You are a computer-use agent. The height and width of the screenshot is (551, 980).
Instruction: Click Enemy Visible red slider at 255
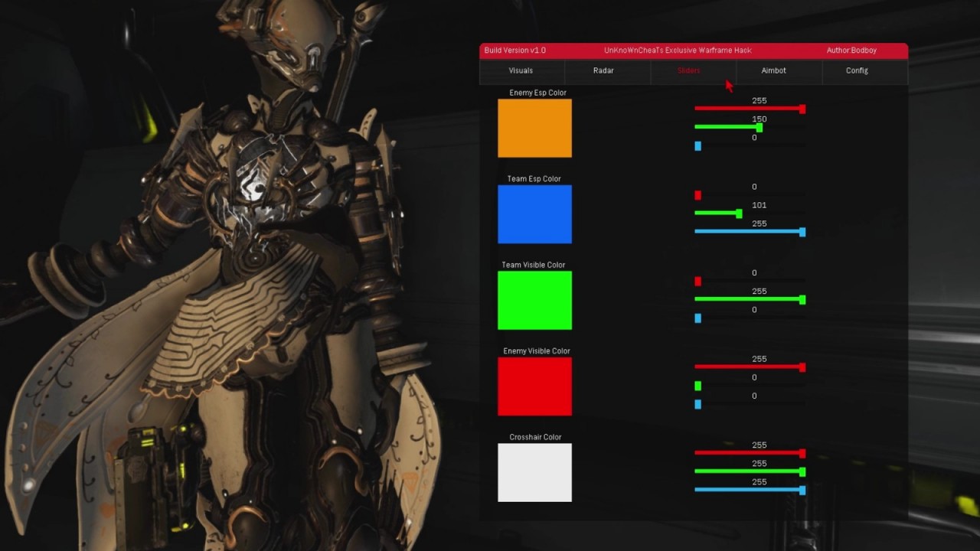pos(750,367)
